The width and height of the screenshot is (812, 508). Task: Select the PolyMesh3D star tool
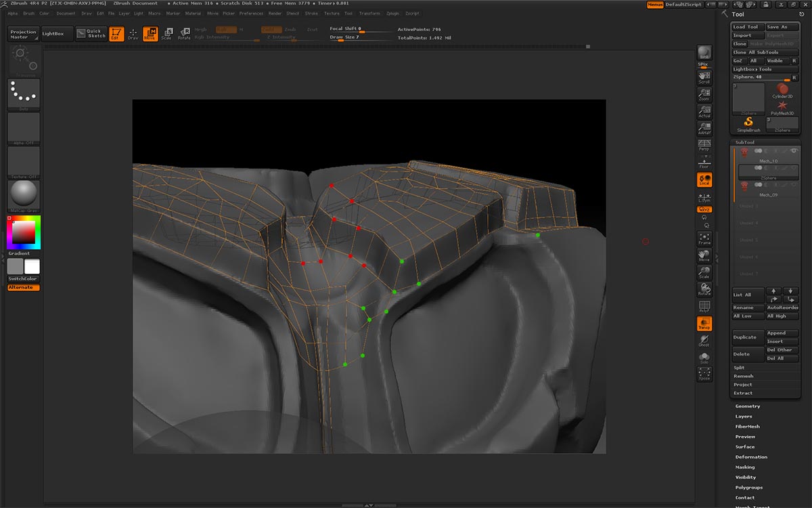782,108
